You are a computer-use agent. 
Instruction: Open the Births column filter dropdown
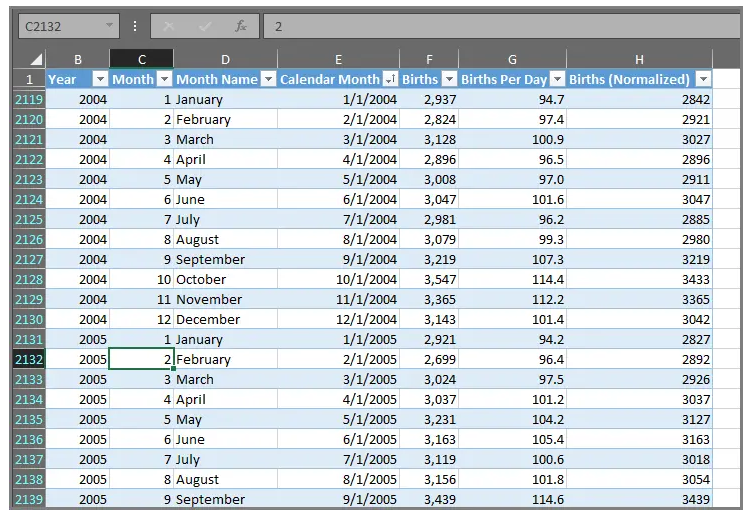(x=449, y=79)
